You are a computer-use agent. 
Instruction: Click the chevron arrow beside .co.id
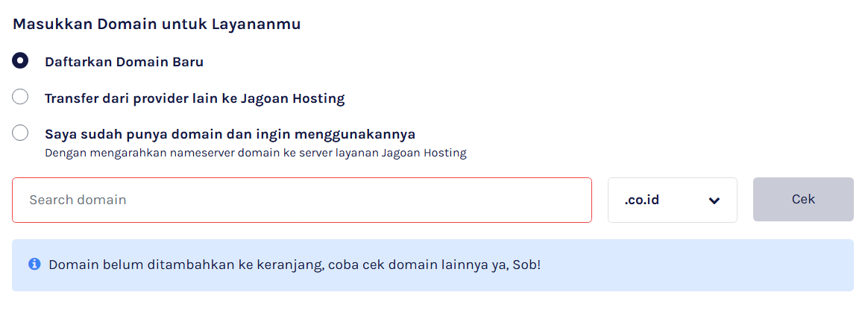[x=714, y=200]
